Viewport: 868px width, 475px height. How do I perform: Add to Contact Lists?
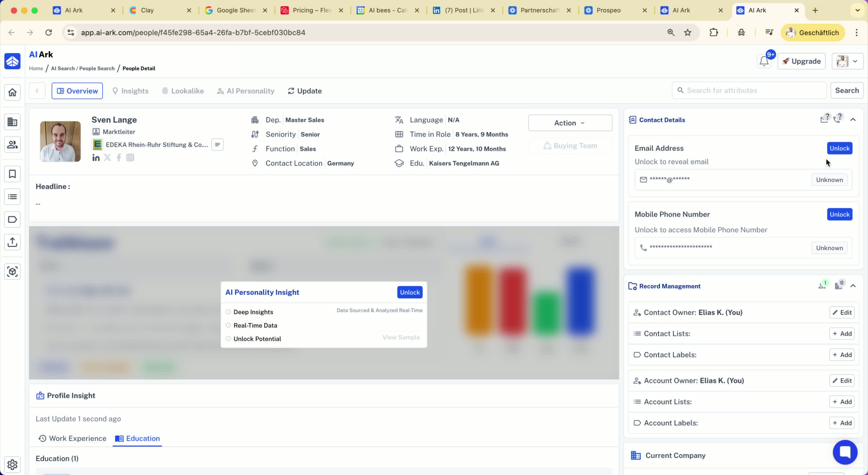[842, 333]
